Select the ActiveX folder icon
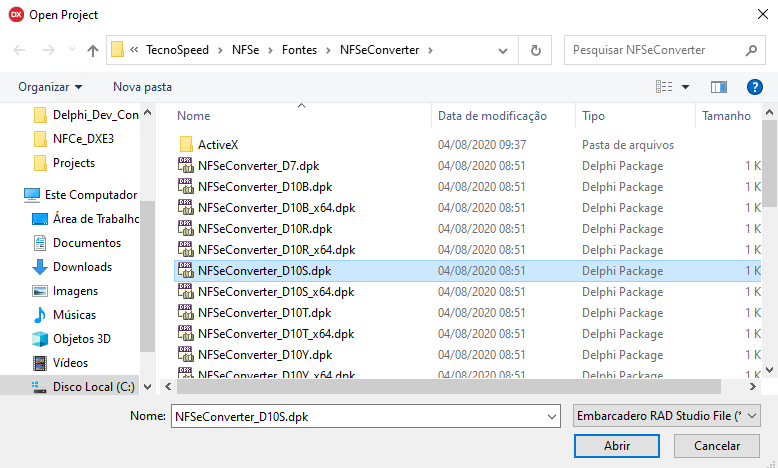This screenshot has height=468, width=778. coord(186,144)
